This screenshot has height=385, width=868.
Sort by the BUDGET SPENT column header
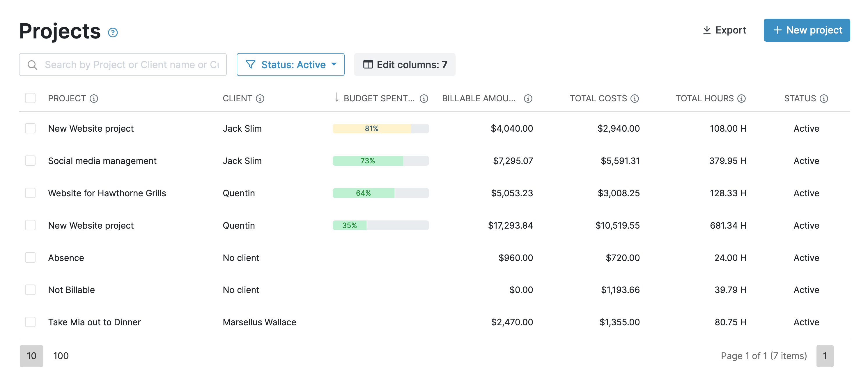pyautogui.click(x=378, y=98)
